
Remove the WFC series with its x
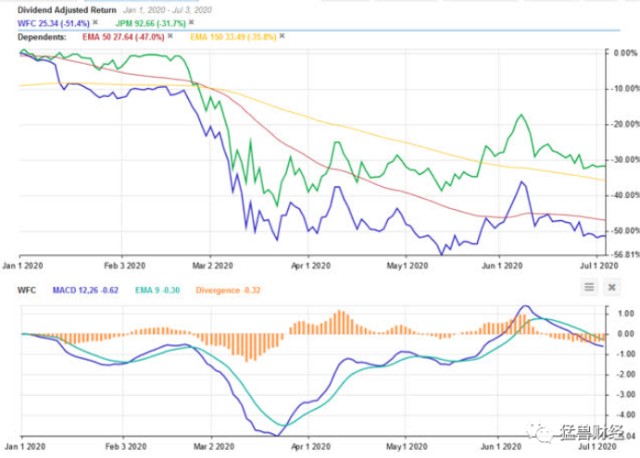(95, 22)
